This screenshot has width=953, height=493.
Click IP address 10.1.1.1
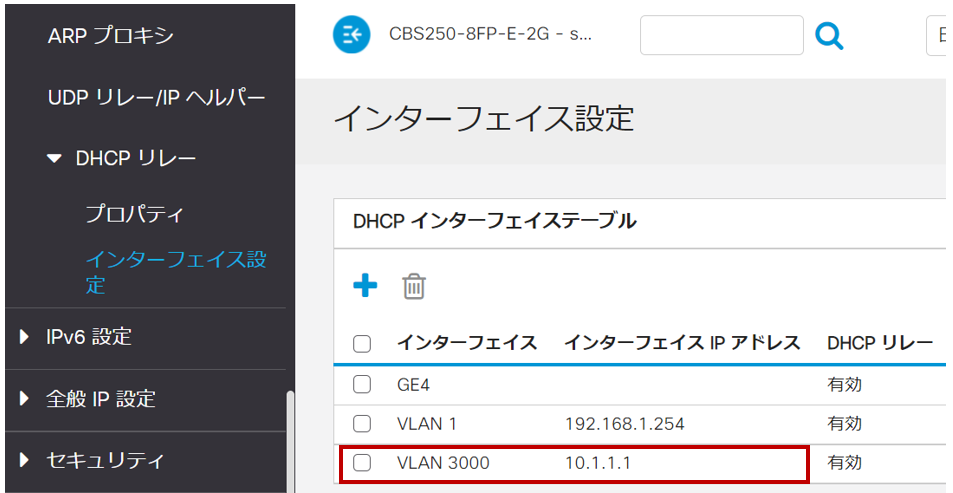[x=598, y=463]
